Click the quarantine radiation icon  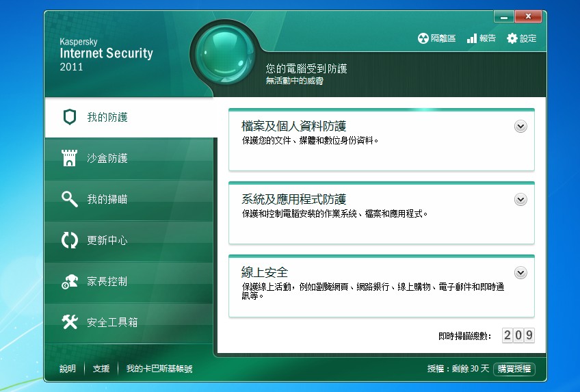tap(423, 38)
